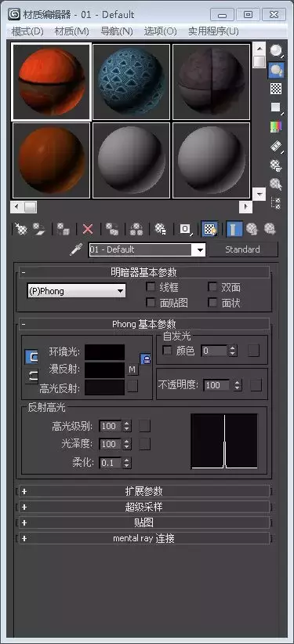Screen dimensions: 294x644
Task: Click the Make Preview clapperboard icon
Action: [x=276, y=146]
